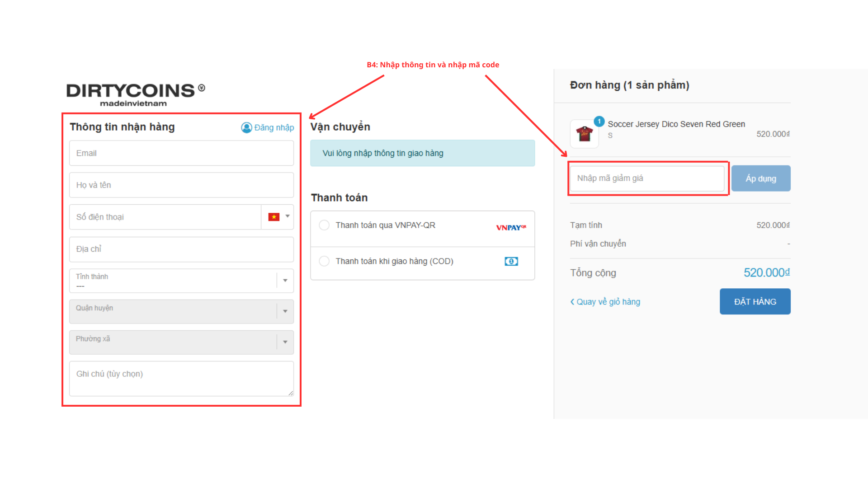Select the COD payment radio button
Screen dimensions: 868x488
point(324,261)
